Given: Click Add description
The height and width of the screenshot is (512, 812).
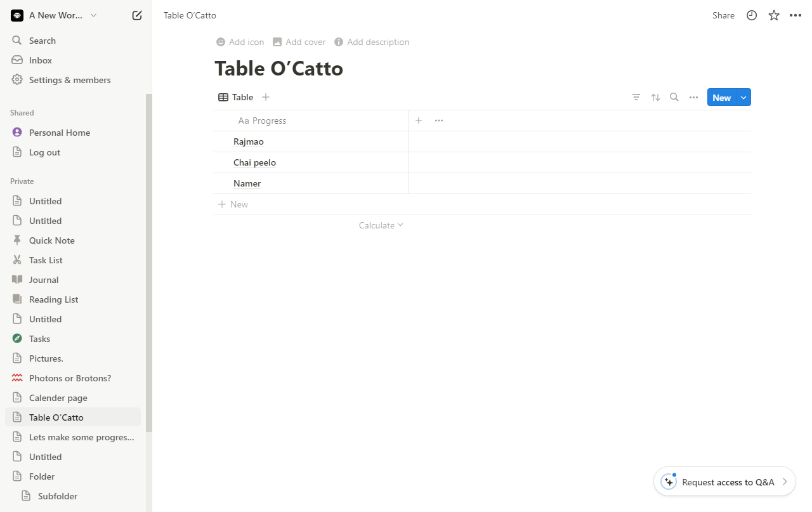Looking at the screenshot, I should (372, 42).
